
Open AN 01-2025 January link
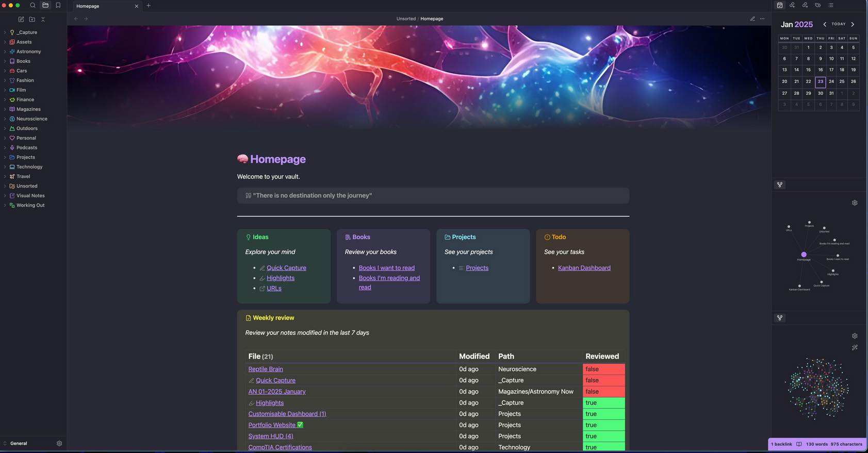277,392
